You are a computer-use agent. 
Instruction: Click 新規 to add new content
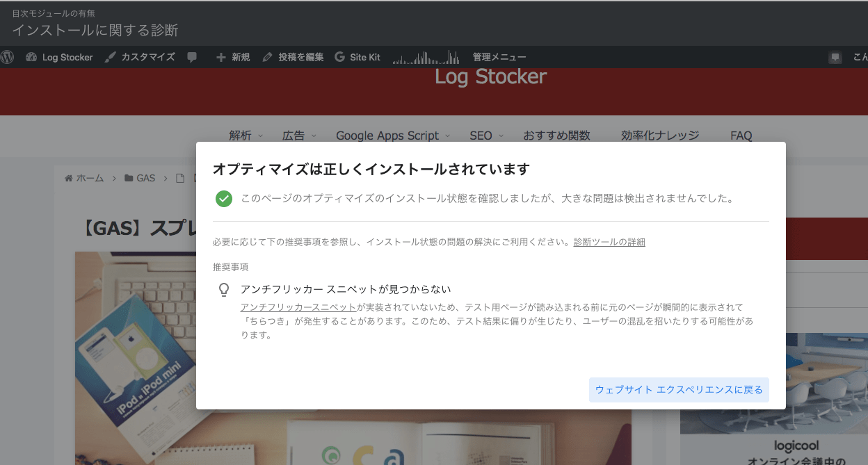(x=233, y=57)
